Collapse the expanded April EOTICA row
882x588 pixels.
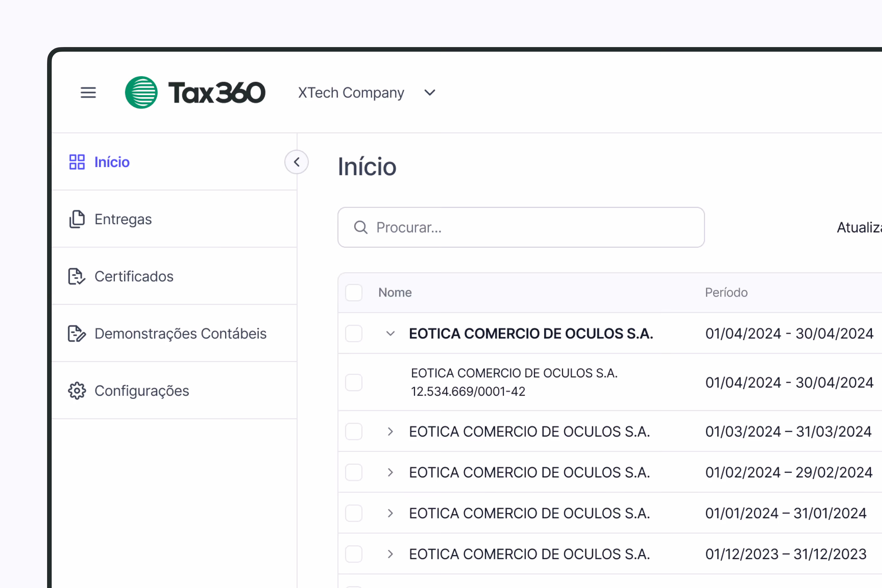pyautogui.click(x=390, y=333)
